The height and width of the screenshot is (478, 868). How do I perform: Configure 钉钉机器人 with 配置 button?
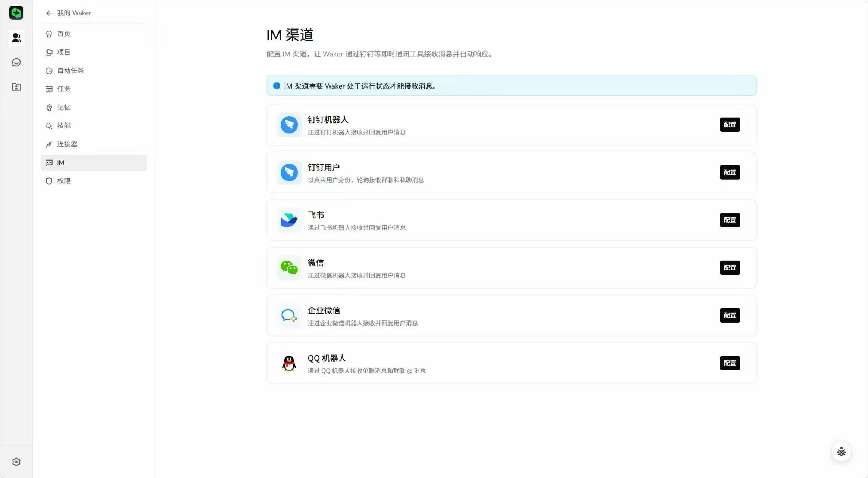730,125
